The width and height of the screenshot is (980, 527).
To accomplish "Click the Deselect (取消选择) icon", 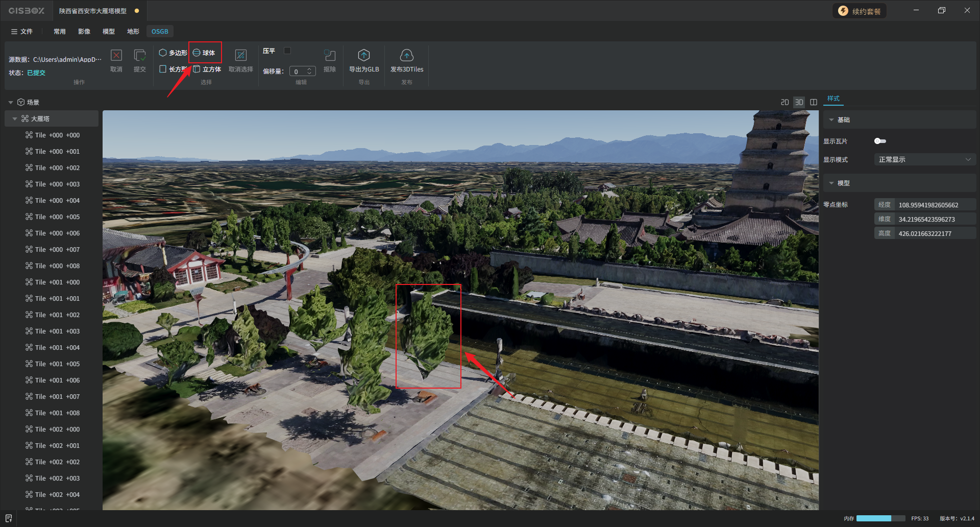I will (x=240, y=56).
